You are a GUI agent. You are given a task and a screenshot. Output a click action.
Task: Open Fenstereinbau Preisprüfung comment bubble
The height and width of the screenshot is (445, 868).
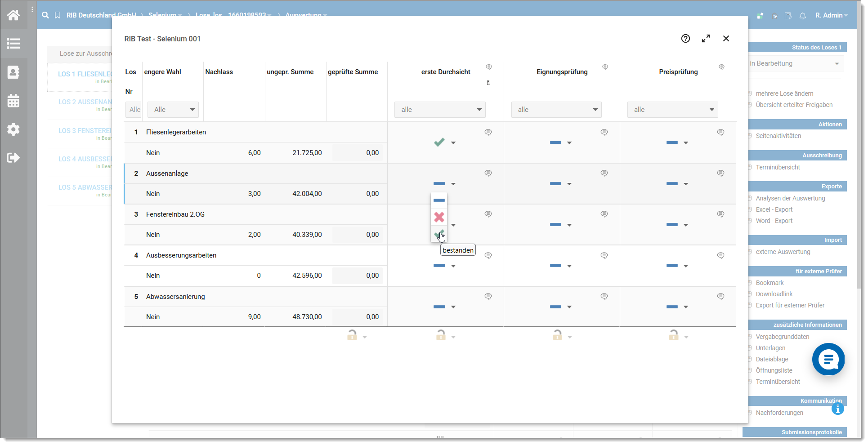click(x=721, y=214)
